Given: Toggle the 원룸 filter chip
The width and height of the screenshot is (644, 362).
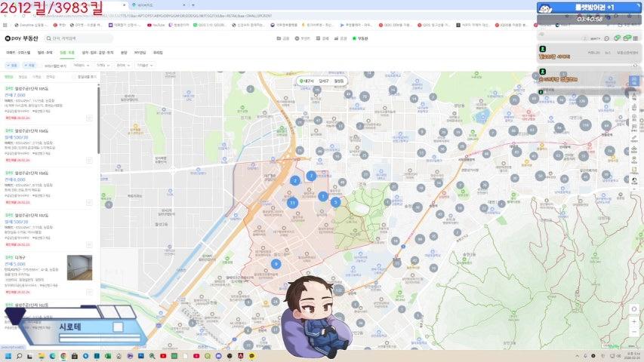Looking at the screenshot, I should 12,66.
